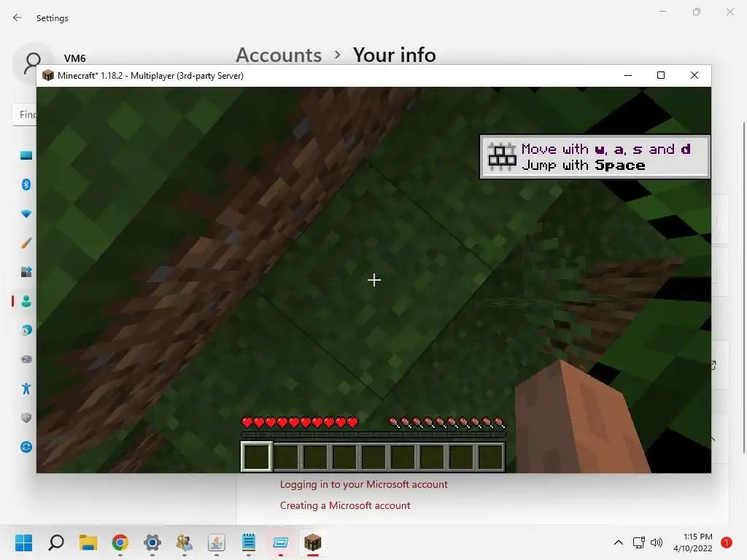Maximize the Minecraft window

pos(661,75)
